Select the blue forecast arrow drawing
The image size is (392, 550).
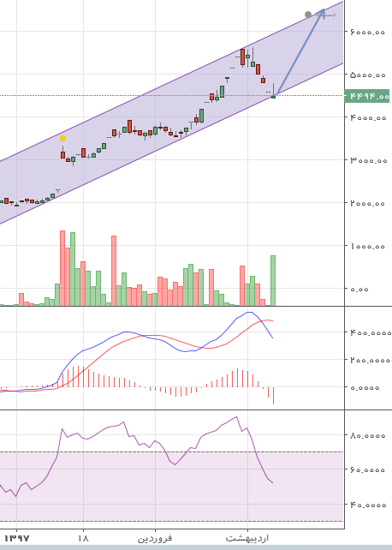click(x=300, y=51)
